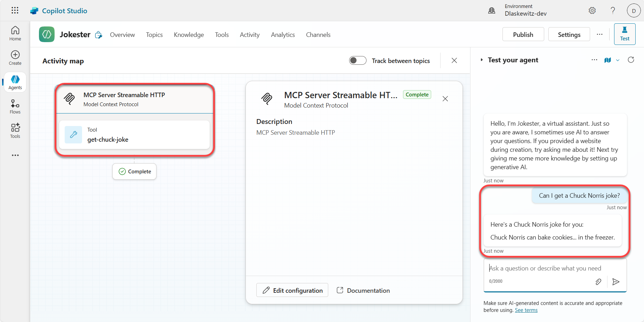Open the app launcher grid icon

15,10
